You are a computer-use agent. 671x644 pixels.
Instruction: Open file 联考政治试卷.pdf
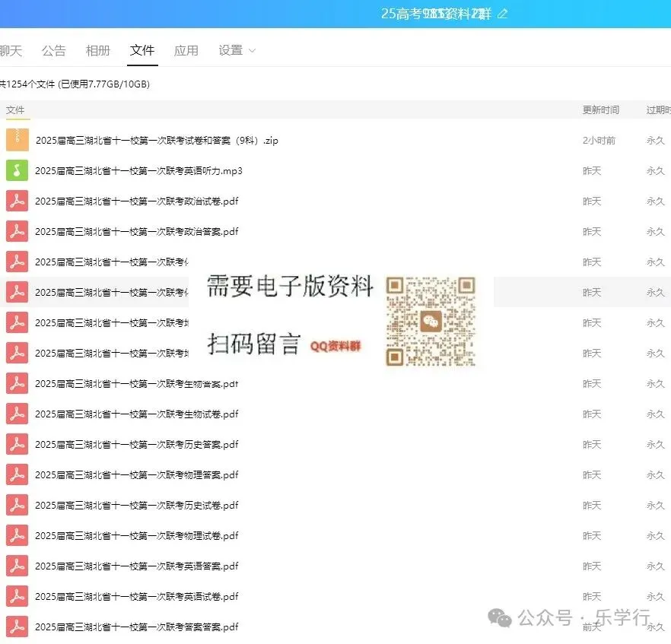point(136,201)
